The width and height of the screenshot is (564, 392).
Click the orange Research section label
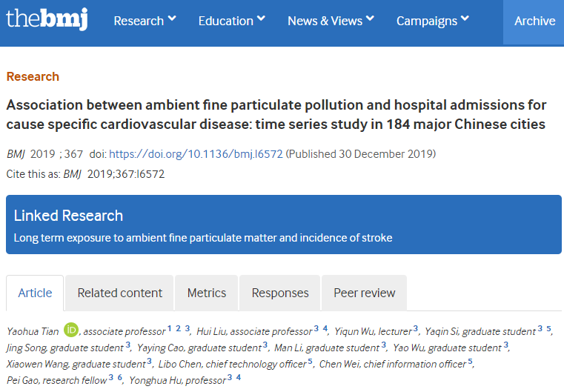pyautogui.click(x=33, y=76)
